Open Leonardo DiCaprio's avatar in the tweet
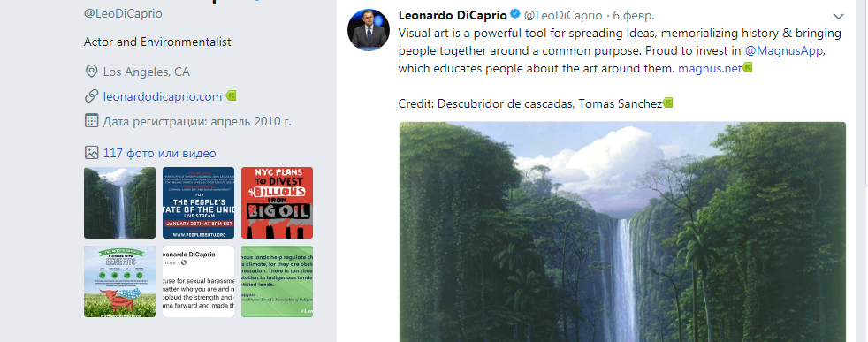The height and width of the screenshot is (342, 868). pos(368,30)
